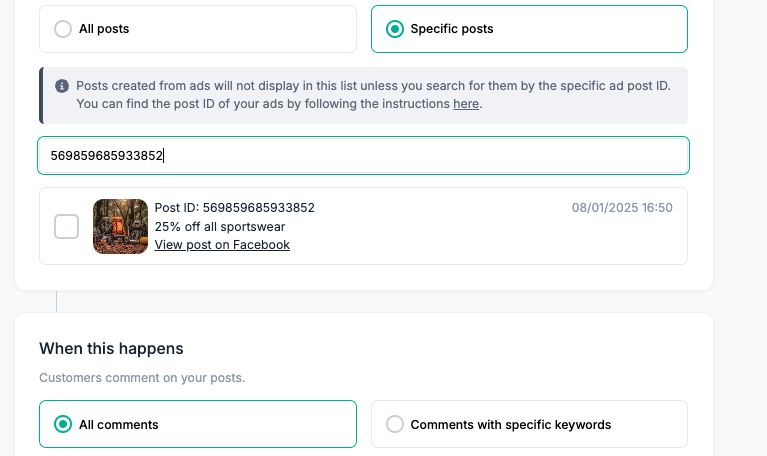Tick the checkbox for post 569859685933852
The width and height of the screenshot is (767, 456).
(x=66, y=226)
